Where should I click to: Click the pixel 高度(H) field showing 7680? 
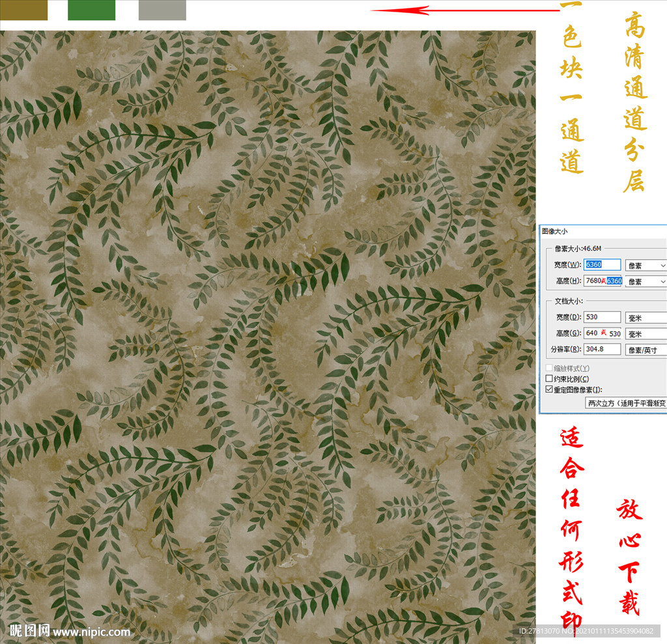tap(603, 281)
